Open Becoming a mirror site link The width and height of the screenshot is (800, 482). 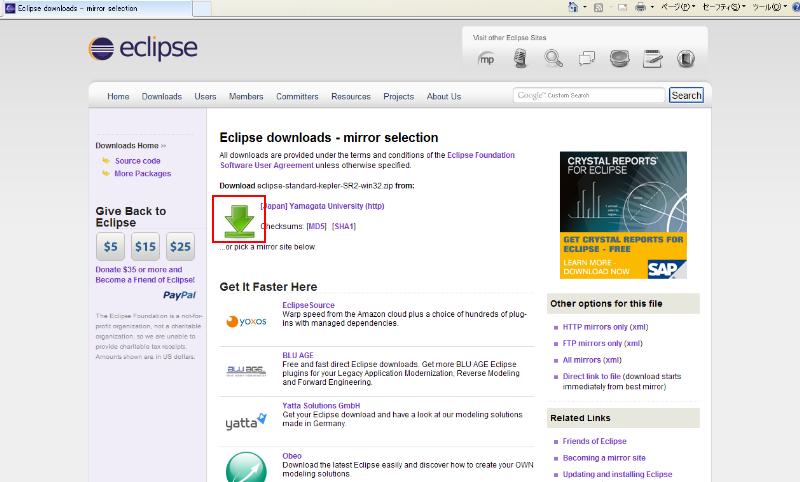pos(604,458)
